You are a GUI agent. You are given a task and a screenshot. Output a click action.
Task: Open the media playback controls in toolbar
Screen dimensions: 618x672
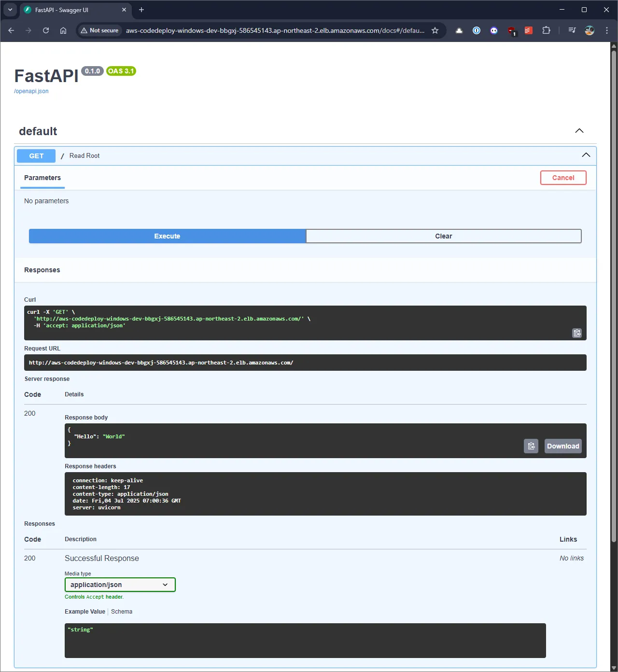(572, 30)
